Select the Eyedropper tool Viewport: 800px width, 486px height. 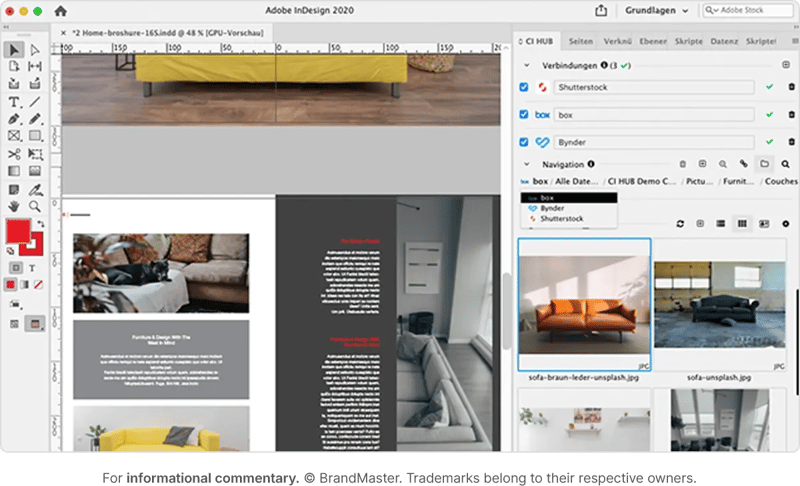[35, 190]
